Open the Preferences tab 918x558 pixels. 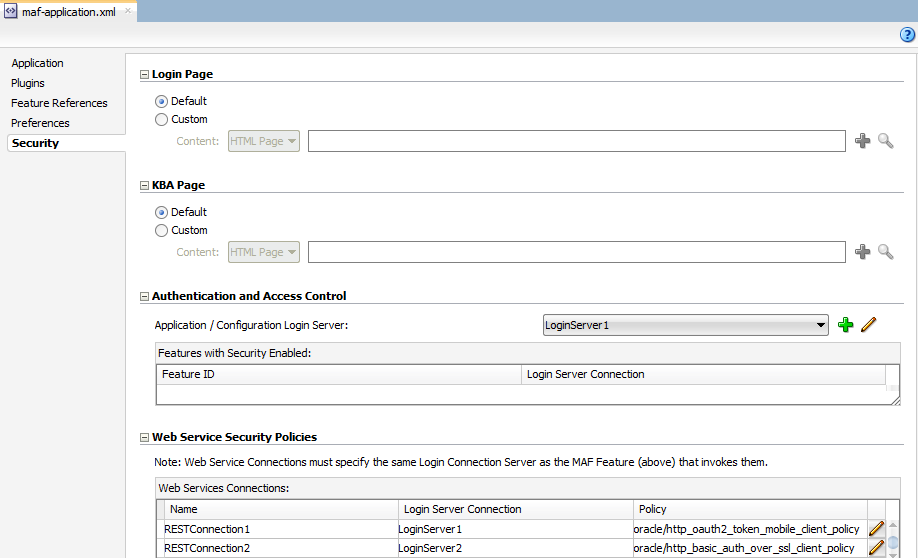pos(40,123)
